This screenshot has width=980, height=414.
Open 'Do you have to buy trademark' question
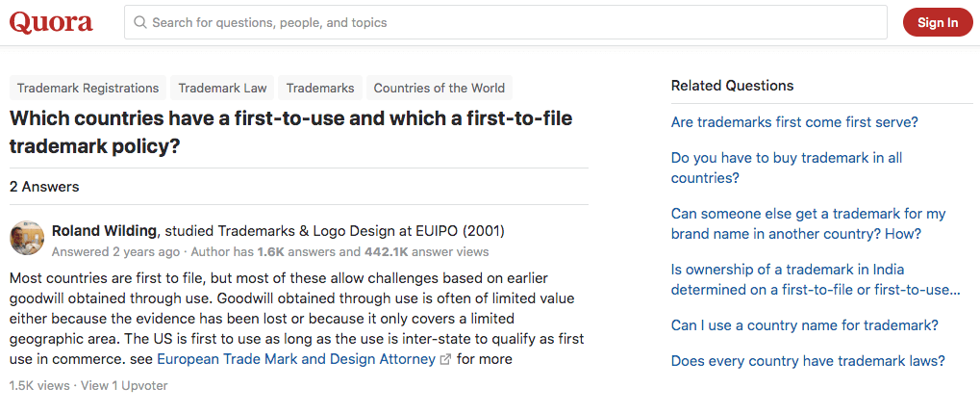[787, 168]
